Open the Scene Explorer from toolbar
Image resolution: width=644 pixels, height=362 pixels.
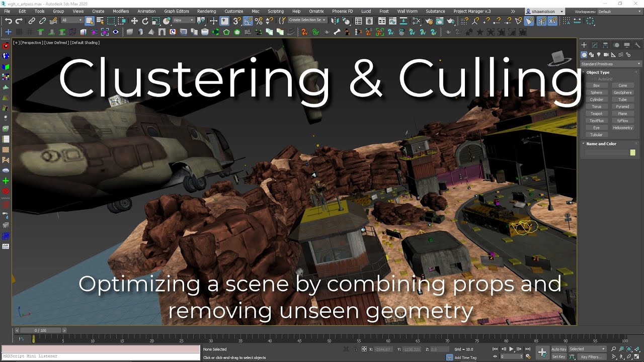click(x=359, y=21)
